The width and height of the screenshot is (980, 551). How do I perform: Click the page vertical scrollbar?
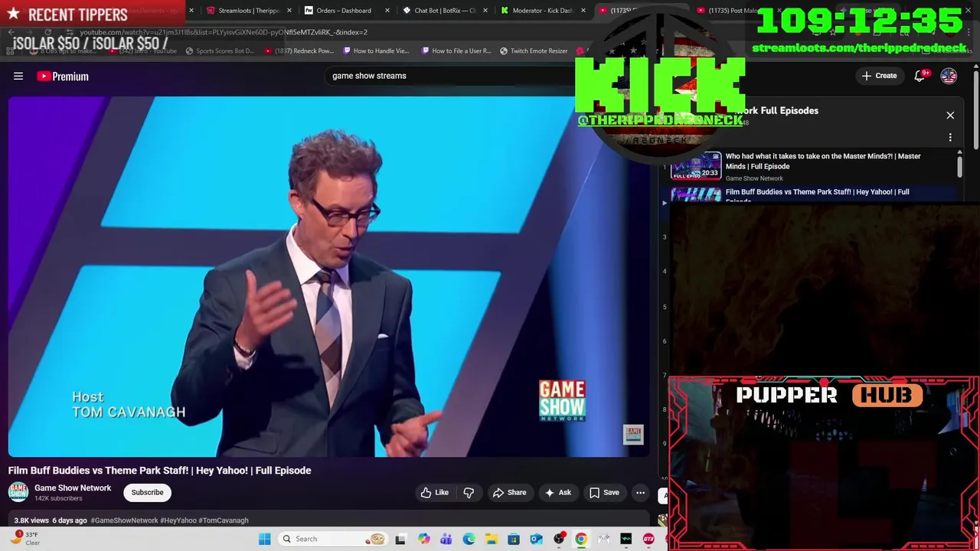(976, 111)
